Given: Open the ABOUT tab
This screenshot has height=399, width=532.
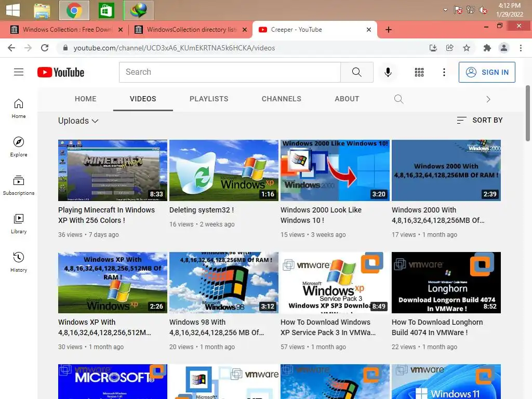Looking at the screenshot, I should pos(347,99).
